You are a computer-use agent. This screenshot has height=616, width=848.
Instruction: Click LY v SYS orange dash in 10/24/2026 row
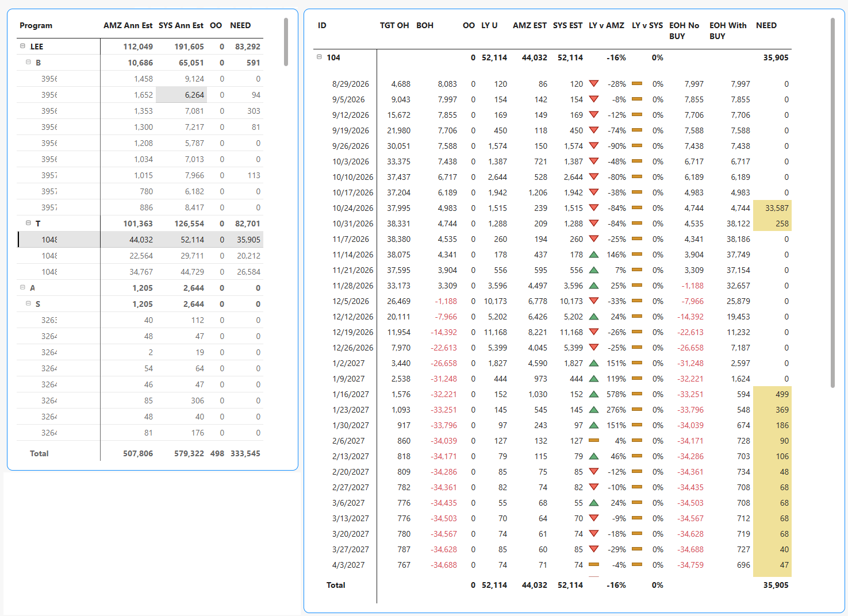click(x=637, y=208)
